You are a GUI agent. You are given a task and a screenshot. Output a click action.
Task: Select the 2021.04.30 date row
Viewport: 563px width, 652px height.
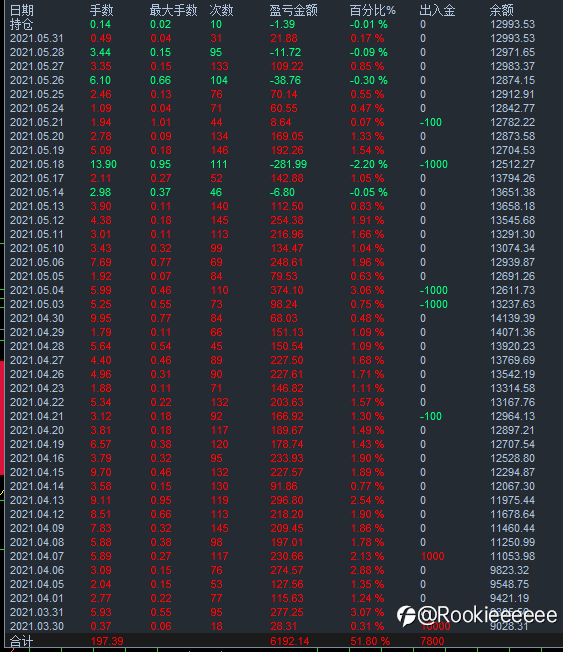37,319
